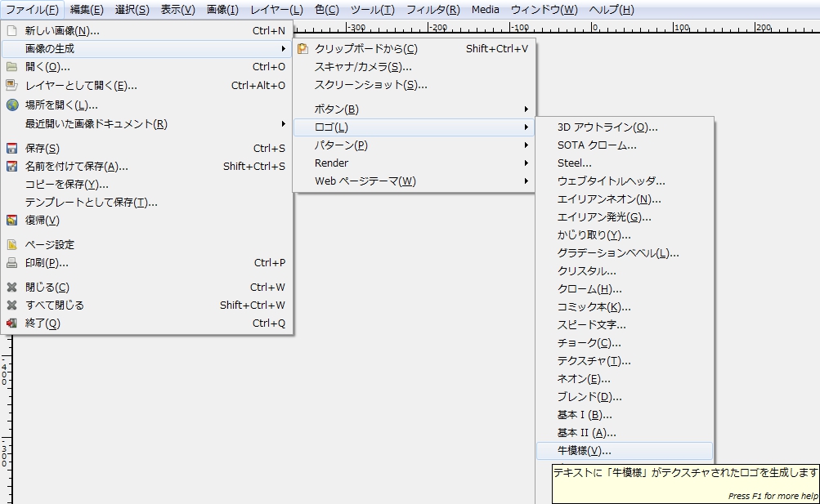Click the printer icon beside 印刷(P)

tap(12, 263)
